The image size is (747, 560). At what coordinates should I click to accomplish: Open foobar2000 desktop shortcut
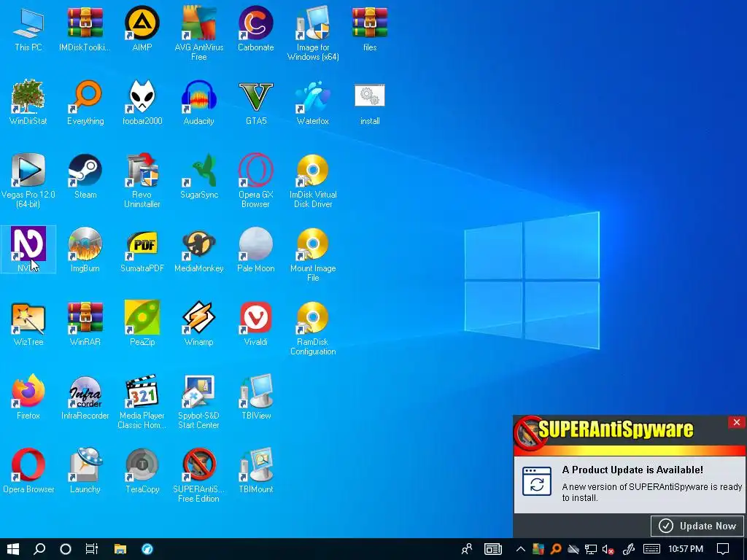142,103
